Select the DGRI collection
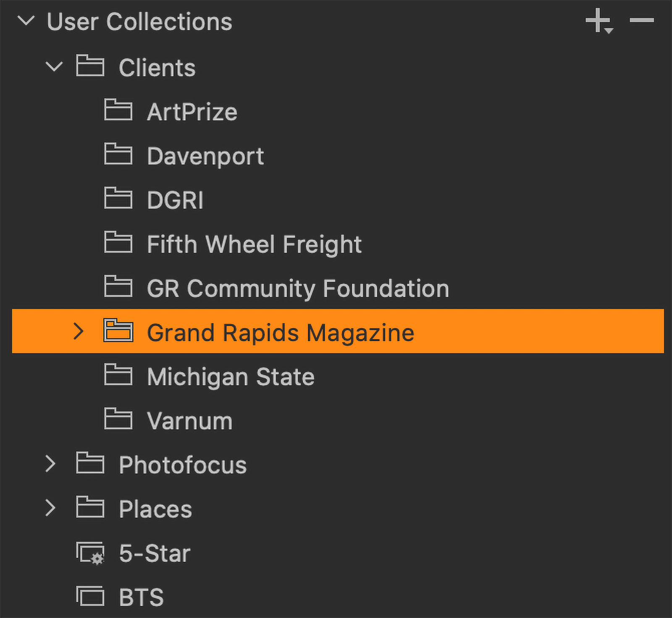 coord(175,200)
